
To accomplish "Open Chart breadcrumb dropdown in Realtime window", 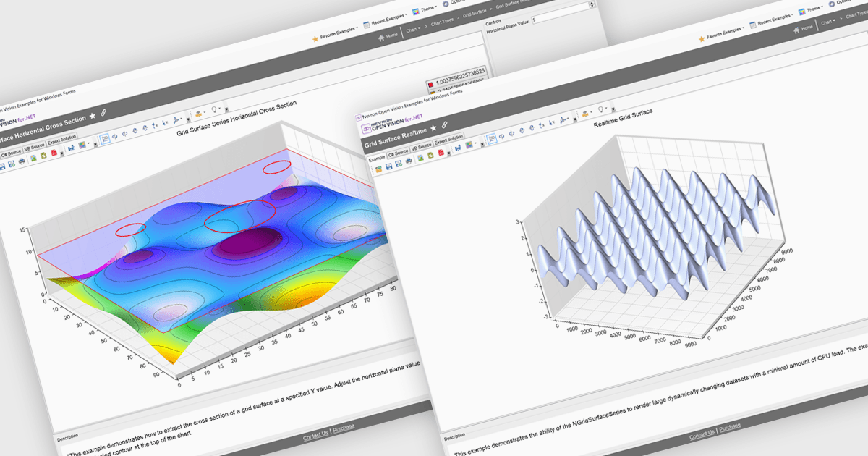I will tap(828, 22).
